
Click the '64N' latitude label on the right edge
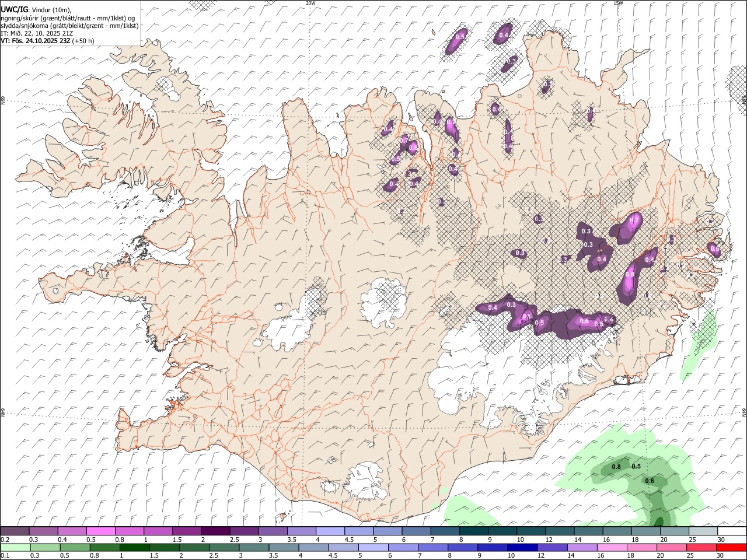[x=744, y=412]
